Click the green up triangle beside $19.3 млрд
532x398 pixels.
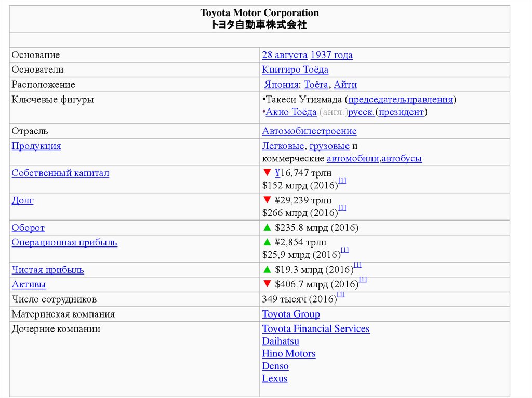tap(267, 269)
